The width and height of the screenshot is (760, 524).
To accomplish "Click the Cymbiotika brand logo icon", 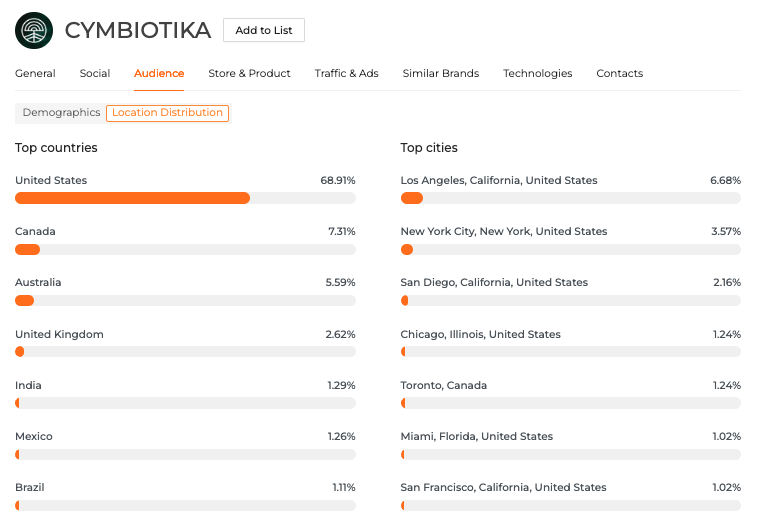I will [x=34, y=30].
